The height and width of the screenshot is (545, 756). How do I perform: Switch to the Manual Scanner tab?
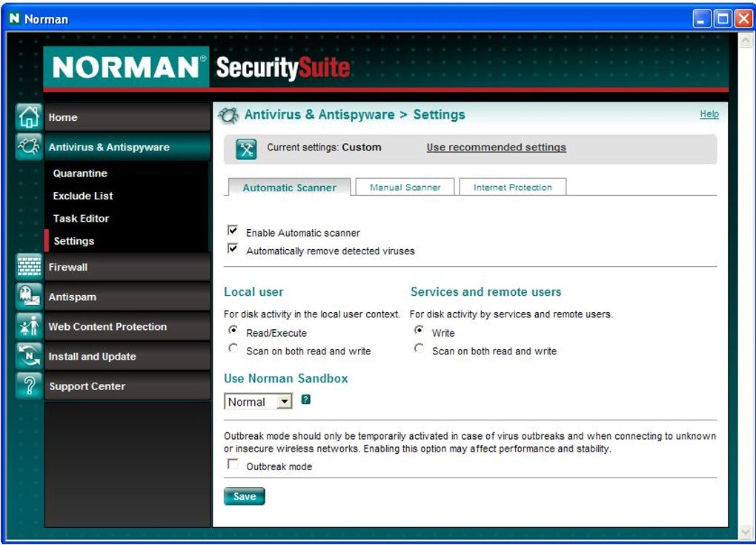[405, 187]
